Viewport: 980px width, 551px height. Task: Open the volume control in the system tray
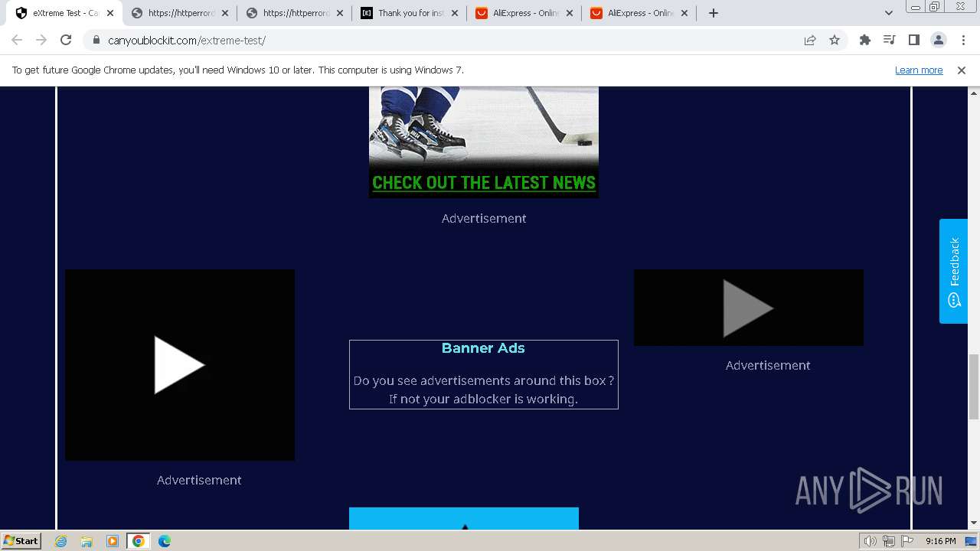tap(870, 541)
